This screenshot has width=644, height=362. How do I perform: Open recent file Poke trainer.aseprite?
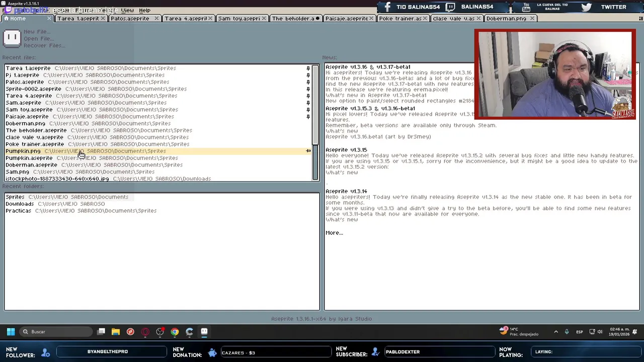tap(158, 144)
